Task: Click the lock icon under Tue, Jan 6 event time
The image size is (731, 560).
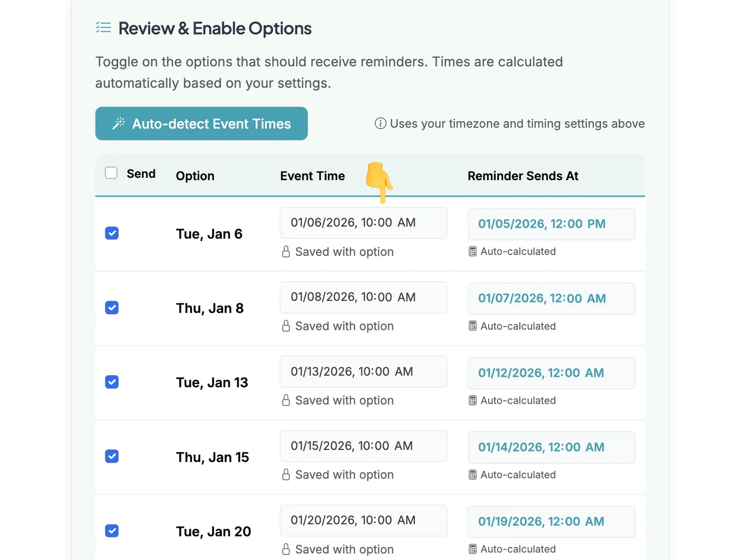Action: click(x=286, y=251)
